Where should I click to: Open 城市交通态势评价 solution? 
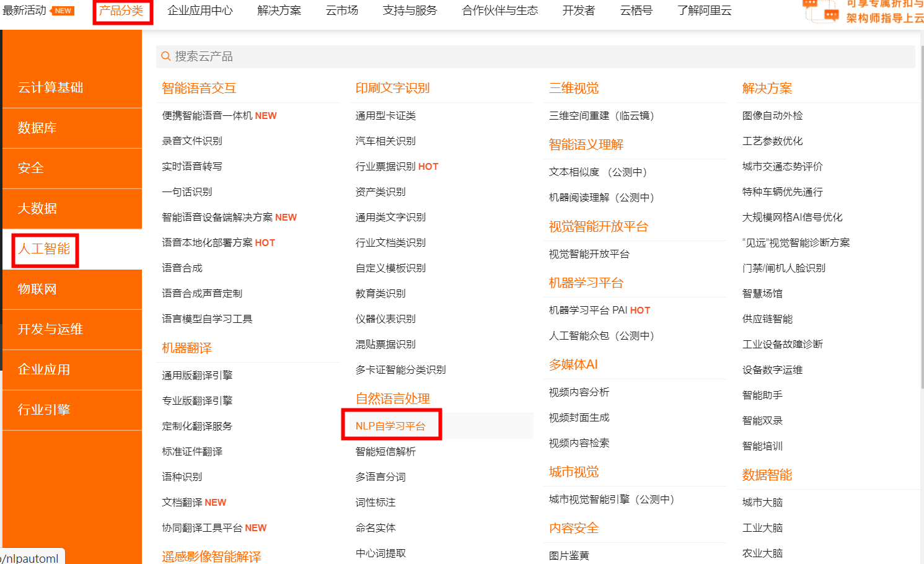pos(783,167)
